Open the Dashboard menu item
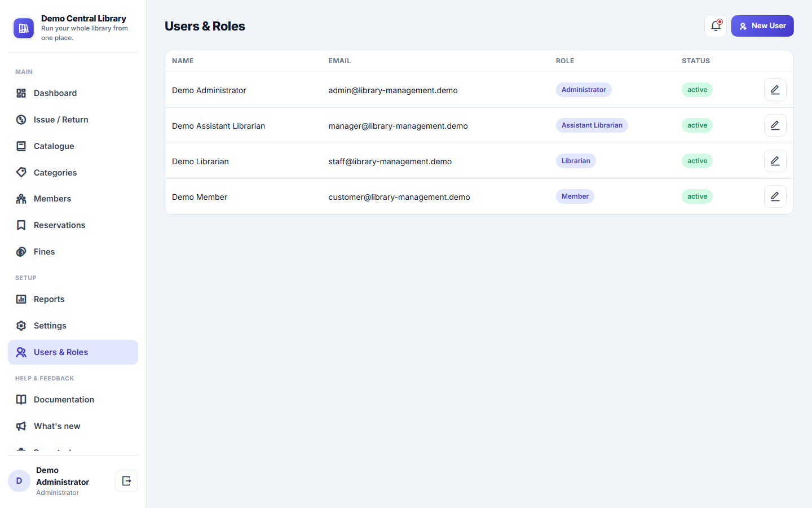Screen dimensions: 812x508 (x=73, y=93)
